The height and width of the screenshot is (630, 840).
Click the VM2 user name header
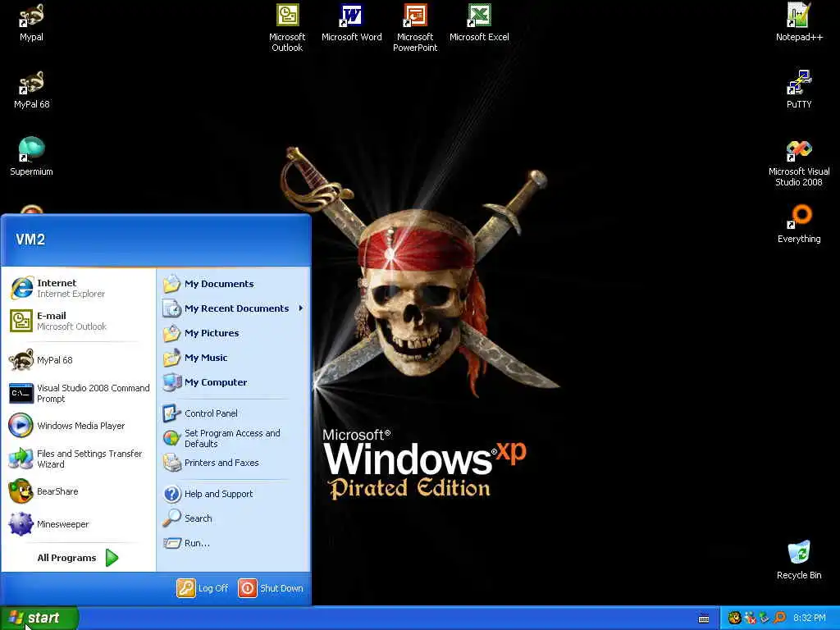click(x=30, y=240)
